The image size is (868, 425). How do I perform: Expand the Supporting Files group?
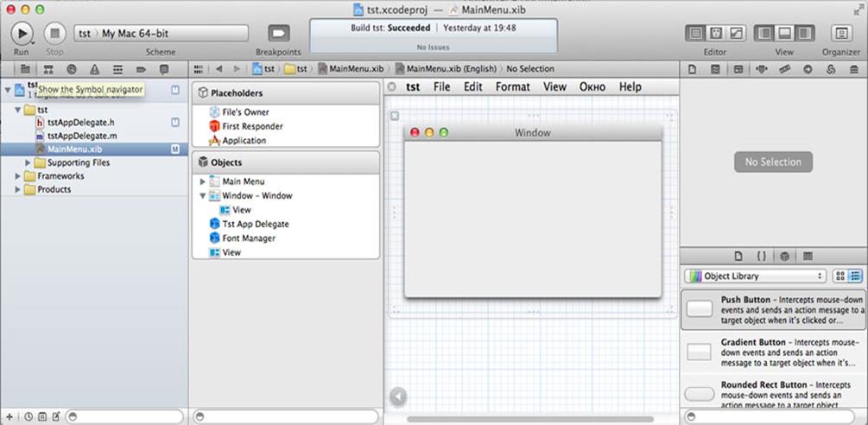tap(29, 162)
